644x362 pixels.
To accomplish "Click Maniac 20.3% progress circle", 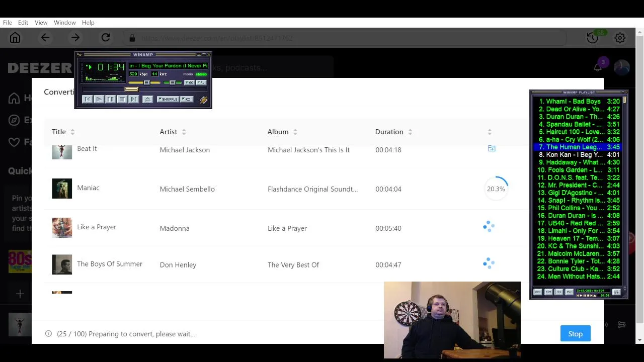I will [496, 189].
